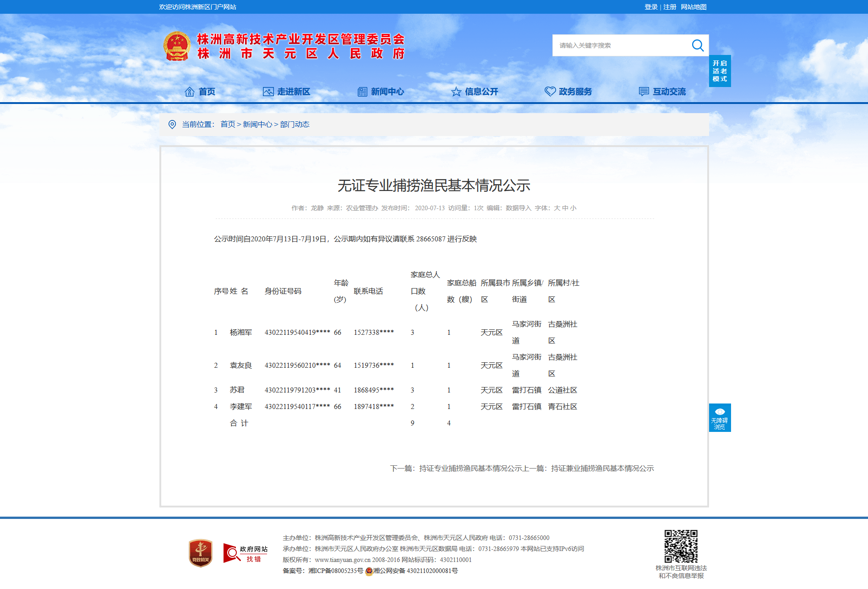Set font size to 大
868x589 pixels.
click(557, 208)
